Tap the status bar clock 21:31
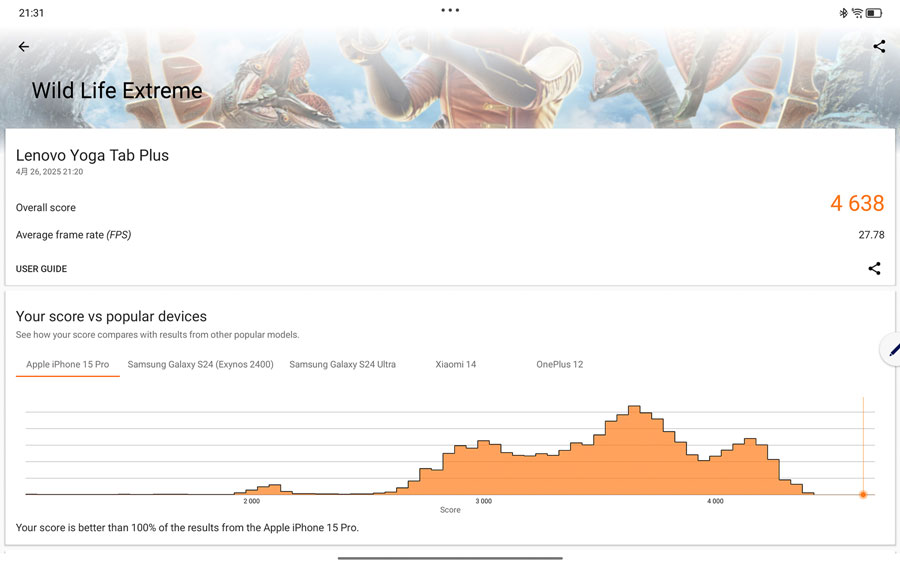900x563 pixels. pyautogui.click(x=31, y=13)
